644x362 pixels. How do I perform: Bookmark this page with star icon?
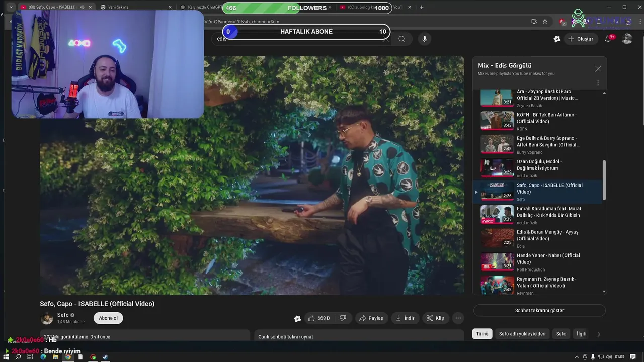tap(545, 22)
